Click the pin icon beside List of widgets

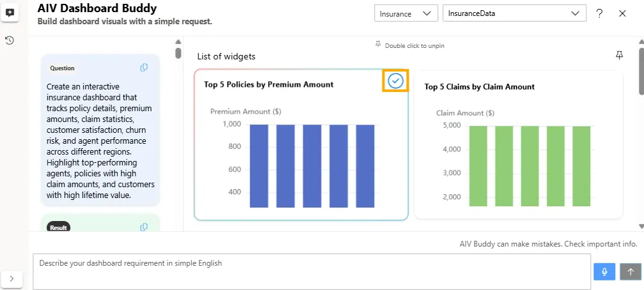[619, 56]
